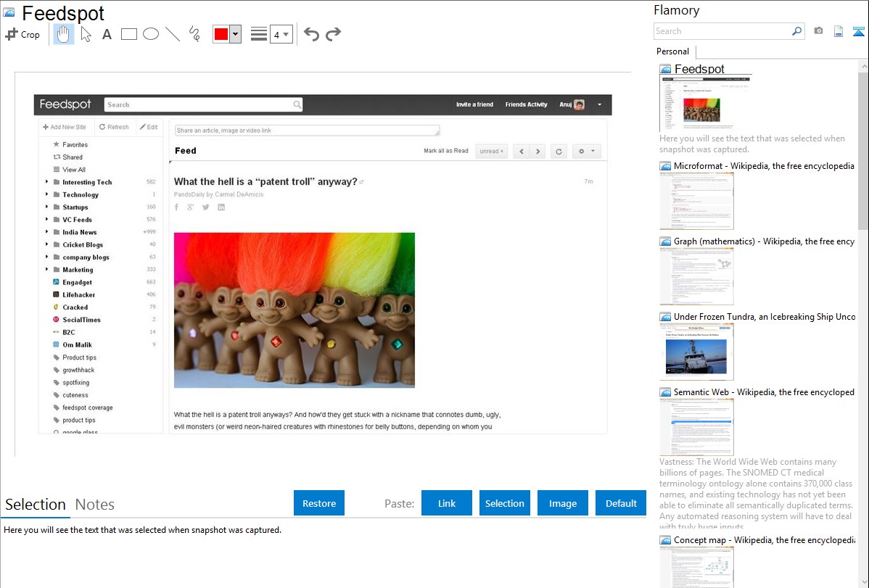Open the Engadget feed

77,283
